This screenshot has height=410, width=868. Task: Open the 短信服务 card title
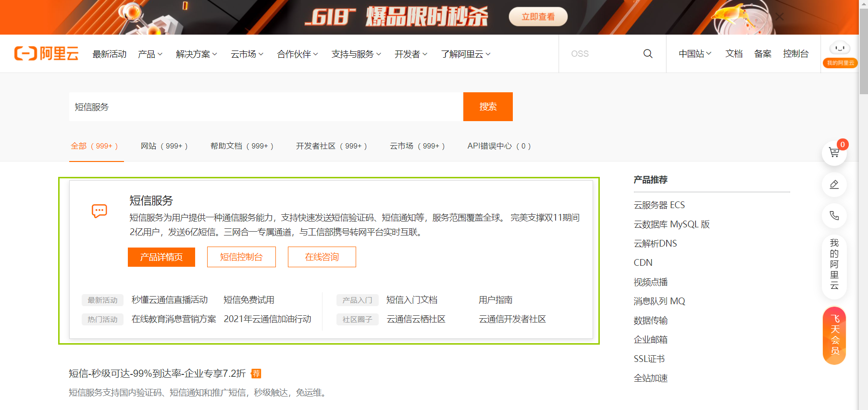pos(151,200)
